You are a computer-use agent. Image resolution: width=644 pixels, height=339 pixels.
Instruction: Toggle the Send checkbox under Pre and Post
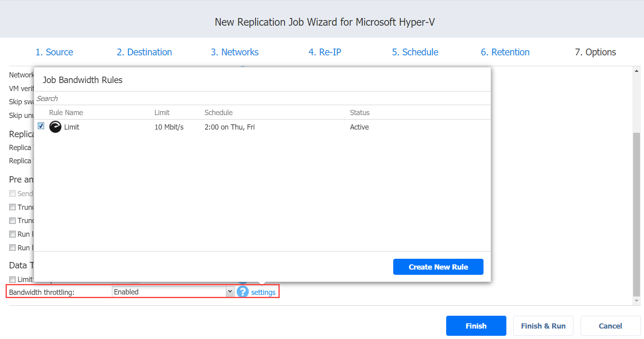(12, 193)
